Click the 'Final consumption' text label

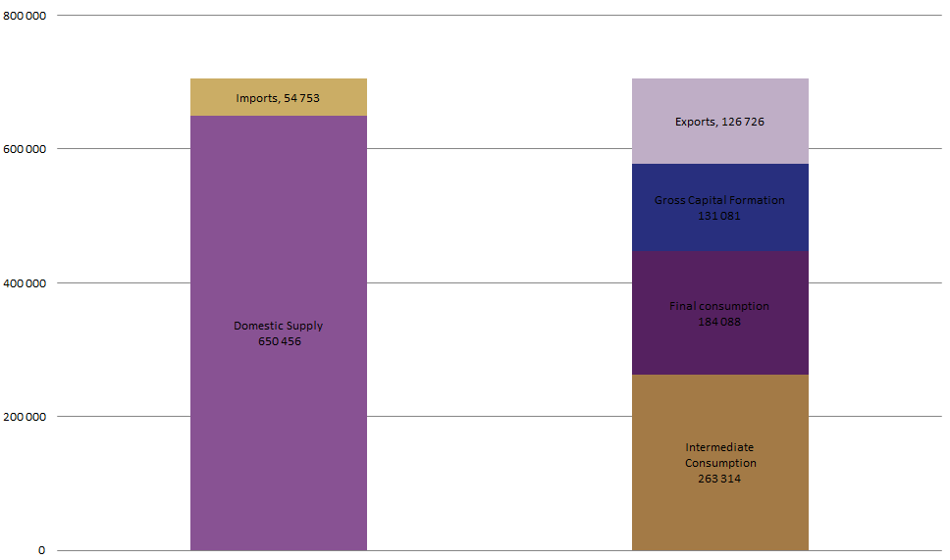719,306
